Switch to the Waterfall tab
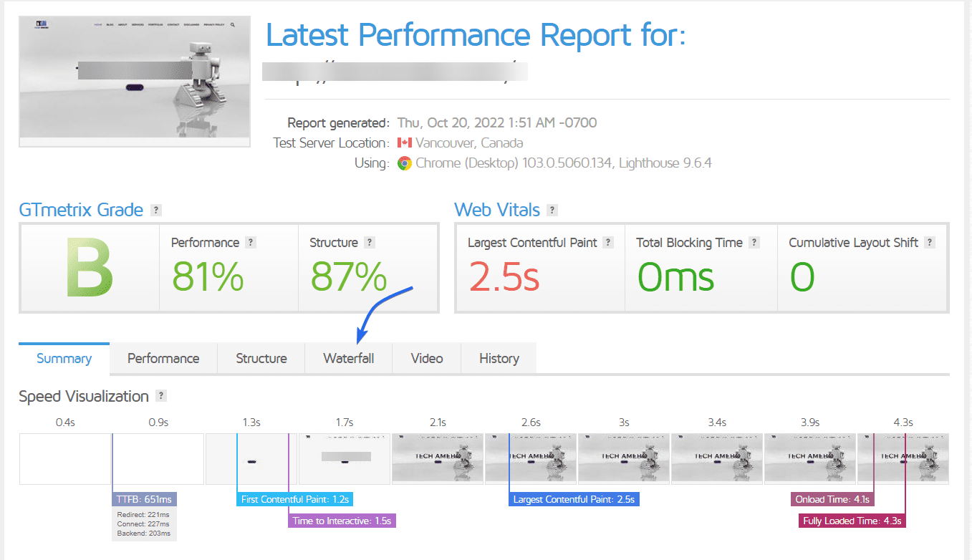 point(348,359)
